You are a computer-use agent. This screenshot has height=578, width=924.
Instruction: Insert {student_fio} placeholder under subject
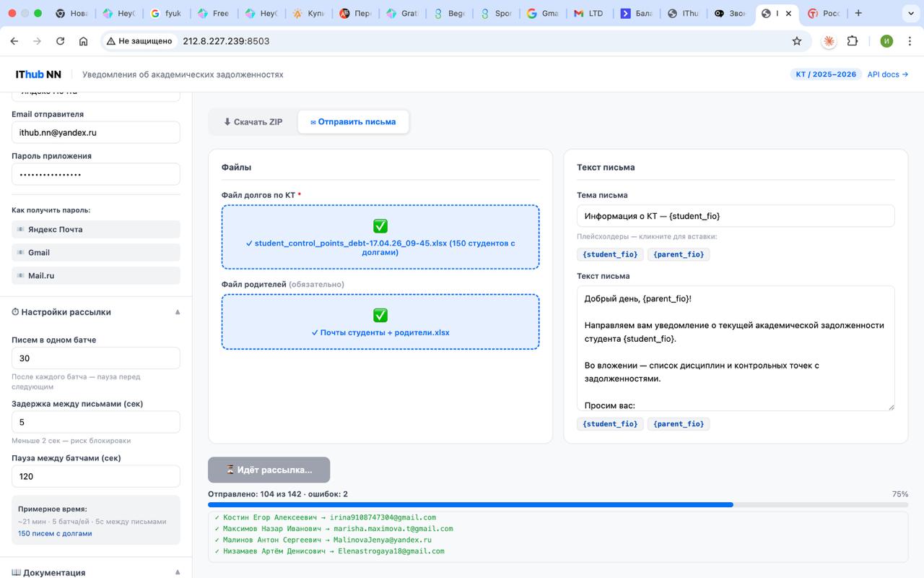(610, 254)
